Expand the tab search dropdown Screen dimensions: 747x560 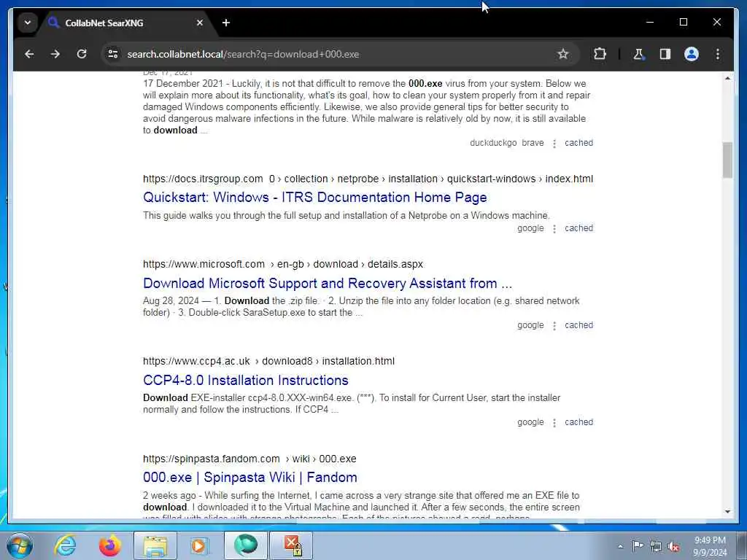pos(28,23)
